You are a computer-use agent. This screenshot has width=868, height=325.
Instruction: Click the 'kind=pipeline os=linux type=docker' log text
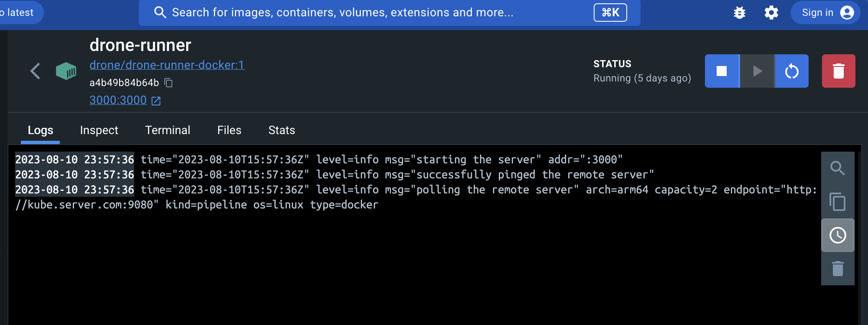272,205
